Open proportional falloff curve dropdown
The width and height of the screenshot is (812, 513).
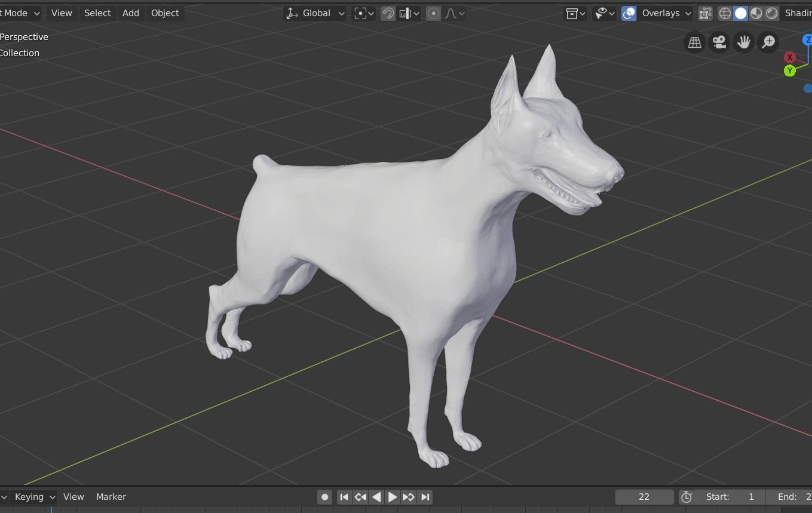coord(454,13)
